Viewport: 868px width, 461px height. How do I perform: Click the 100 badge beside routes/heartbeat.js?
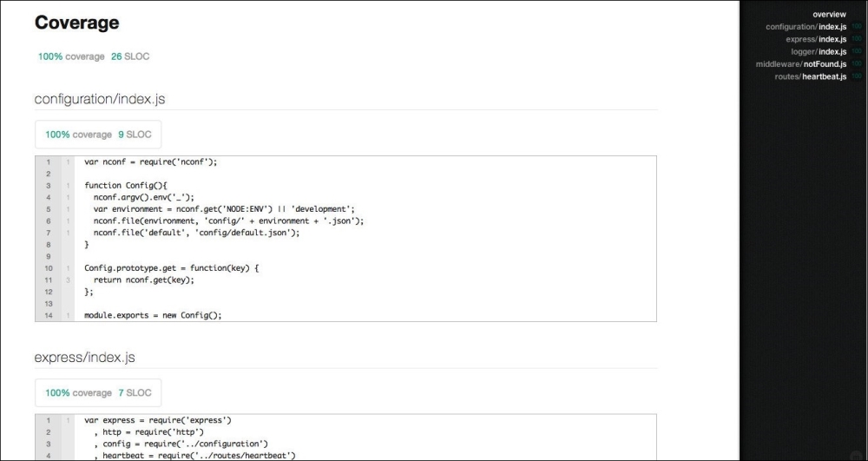click(857, 76)
